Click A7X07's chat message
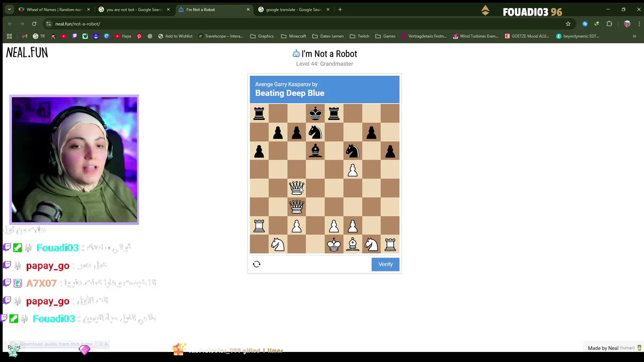The width and height of the screenshot is (644, 362). 80,283
